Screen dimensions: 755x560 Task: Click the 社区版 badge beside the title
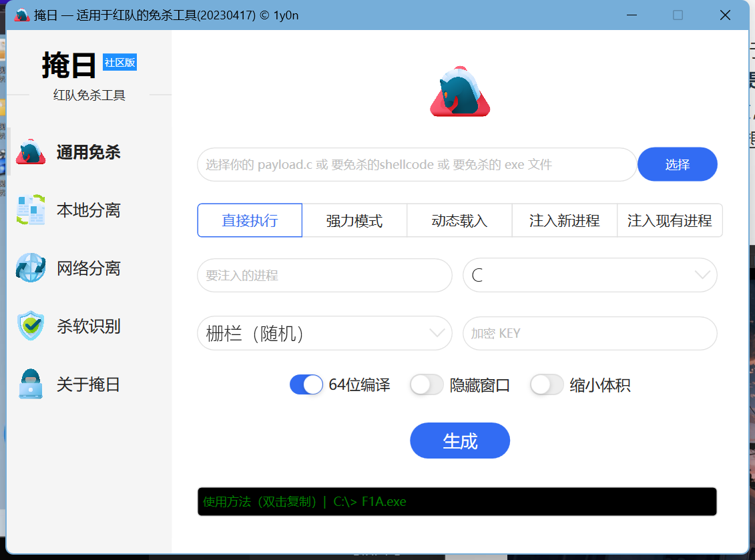pyautogui.click(x=120, y=63)
